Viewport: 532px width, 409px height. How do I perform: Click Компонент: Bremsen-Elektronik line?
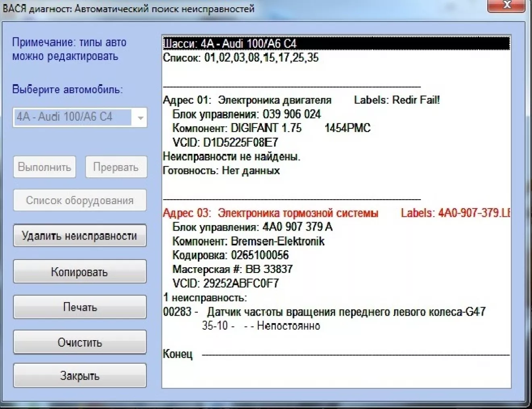pos(249,241)
